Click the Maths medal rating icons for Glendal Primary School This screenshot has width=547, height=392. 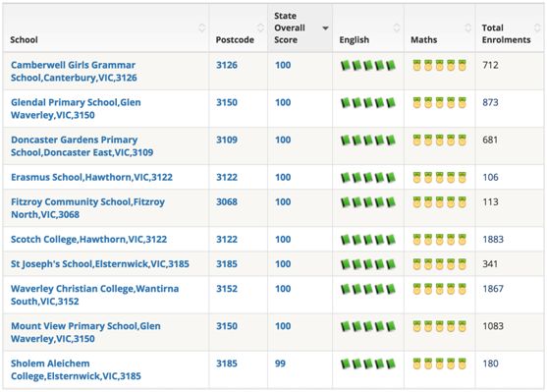point(440,102)
